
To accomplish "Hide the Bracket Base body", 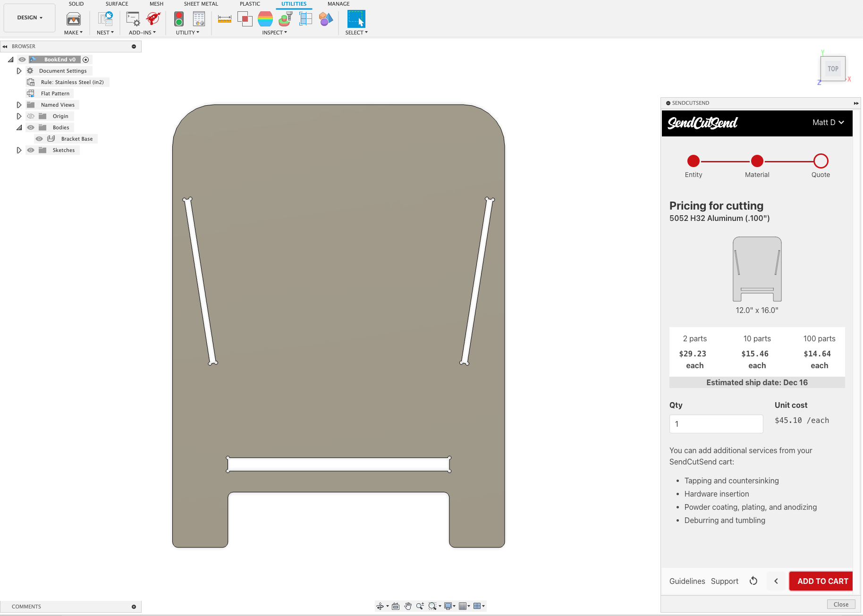I will coord(39,139).
